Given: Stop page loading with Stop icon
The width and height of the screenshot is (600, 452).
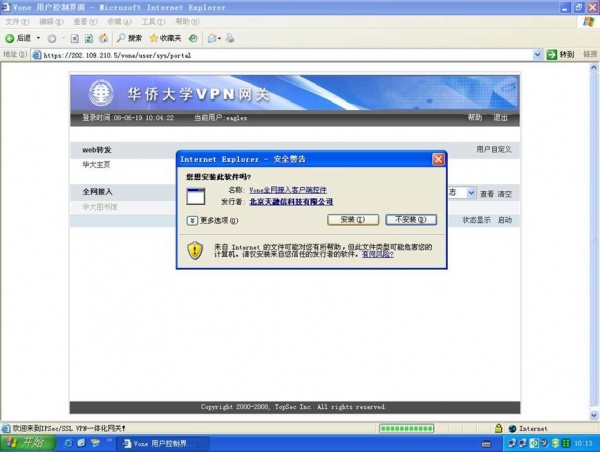Looking at the screenshot, I should (x=75, y=38).
